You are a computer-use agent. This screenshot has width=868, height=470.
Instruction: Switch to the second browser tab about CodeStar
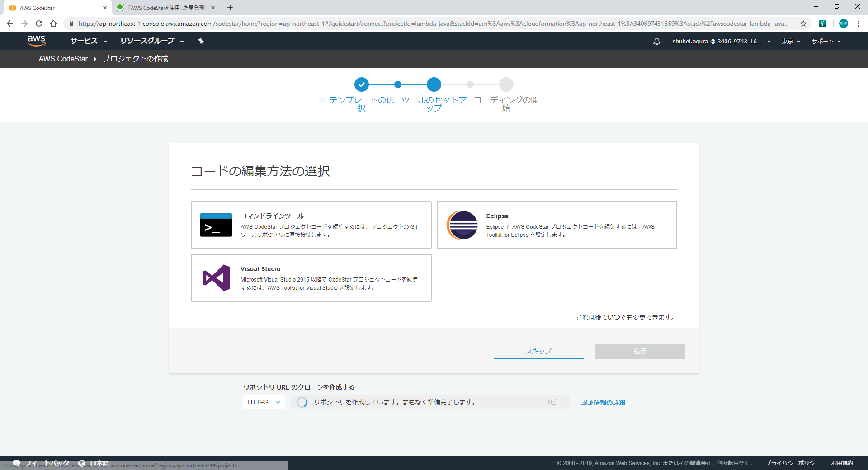coord(164,7)
